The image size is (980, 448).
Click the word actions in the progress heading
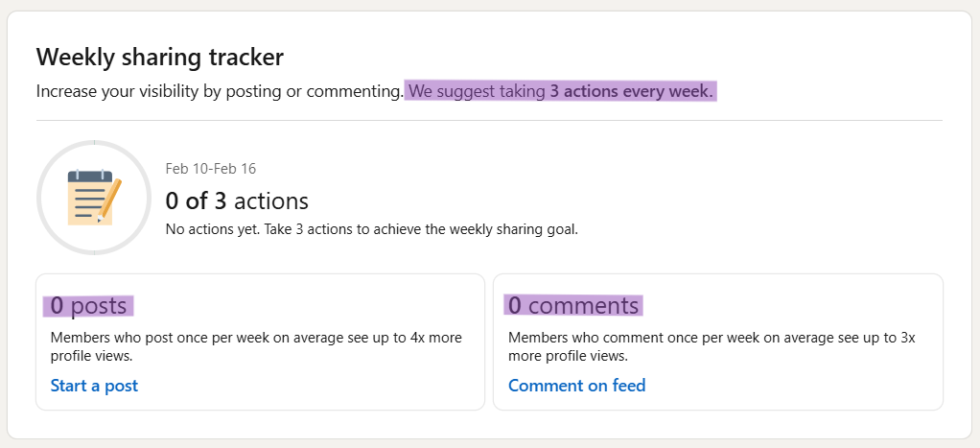[271, 201]
